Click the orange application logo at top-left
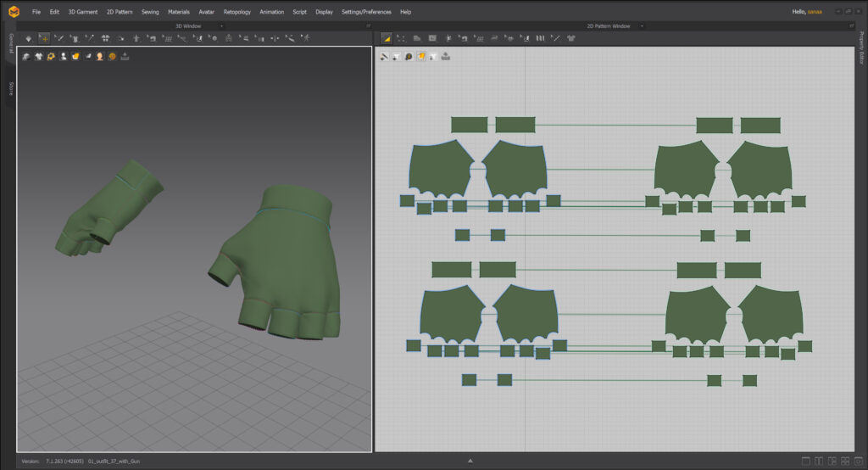 click(14, 12)
